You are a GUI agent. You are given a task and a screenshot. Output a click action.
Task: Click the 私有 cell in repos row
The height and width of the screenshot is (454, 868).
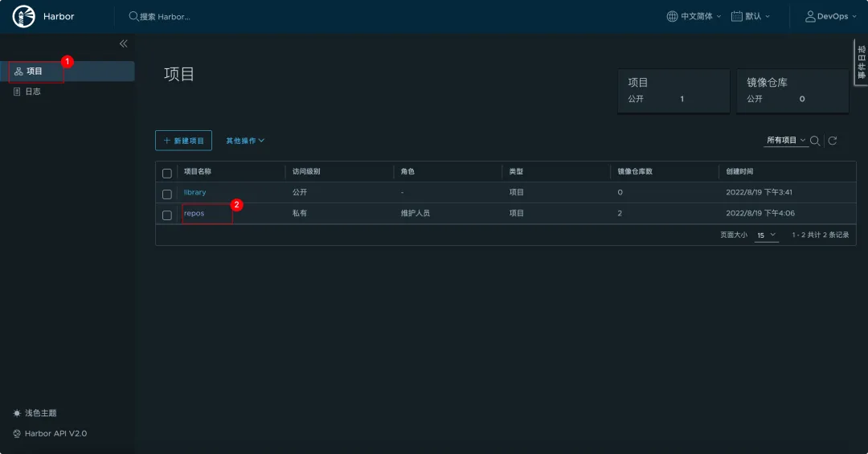pyautogui.click(x=300, y=213)
